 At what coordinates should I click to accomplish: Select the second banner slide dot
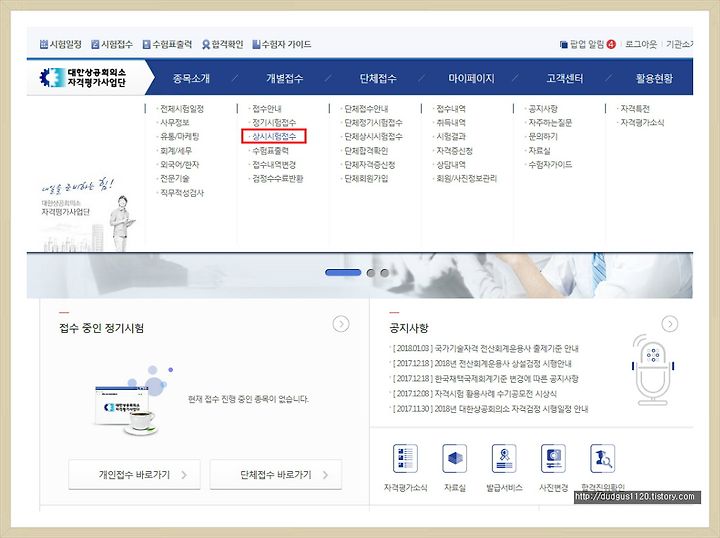point(371,273)
